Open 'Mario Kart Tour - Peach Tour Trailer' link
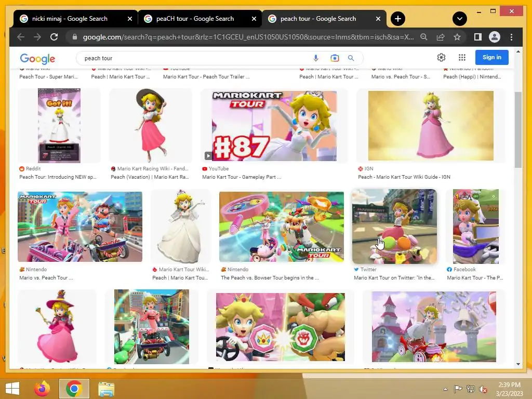This screenshot has width=532, height=399. click(206, 77)
